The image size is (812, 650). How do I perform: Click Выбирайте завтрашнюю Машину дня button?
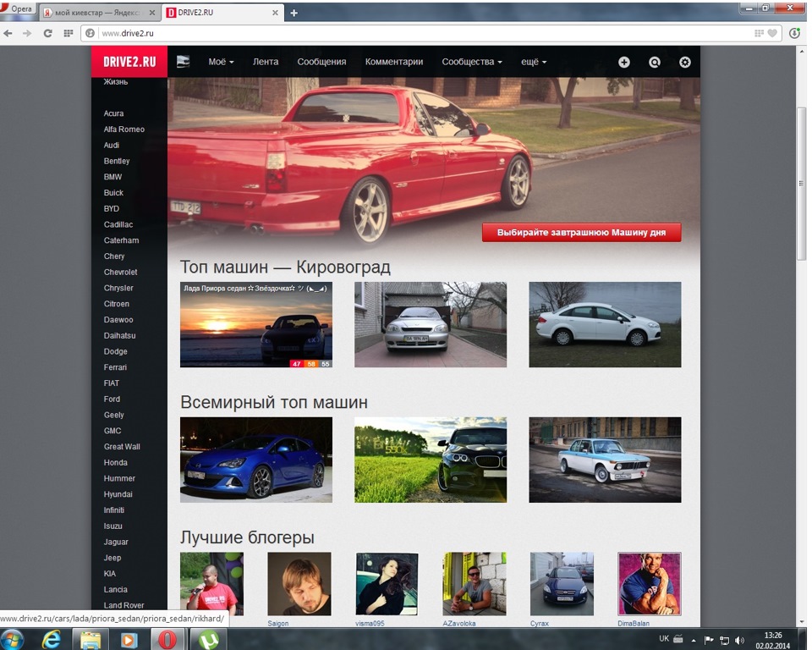(x=582, y=232)
